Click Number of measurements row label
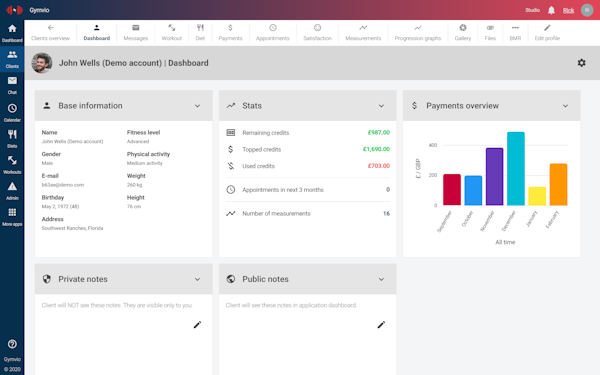 click(276, 214)
